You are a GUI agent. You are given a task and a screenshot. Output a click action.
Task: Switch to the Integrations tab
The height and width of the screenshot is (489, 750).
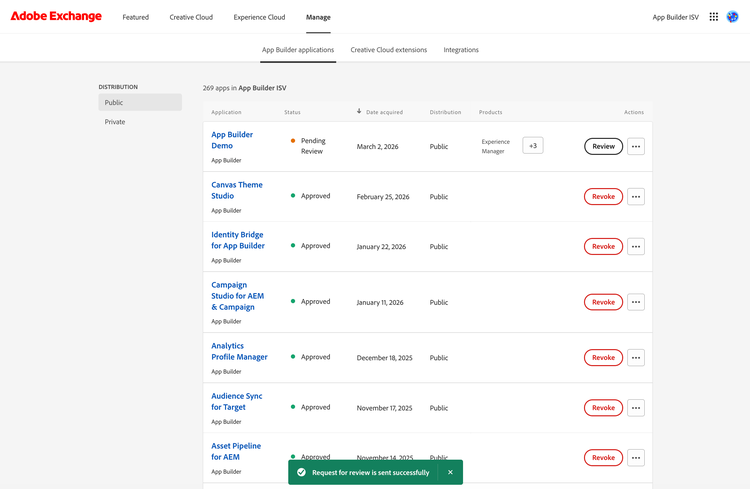(461, 50)
